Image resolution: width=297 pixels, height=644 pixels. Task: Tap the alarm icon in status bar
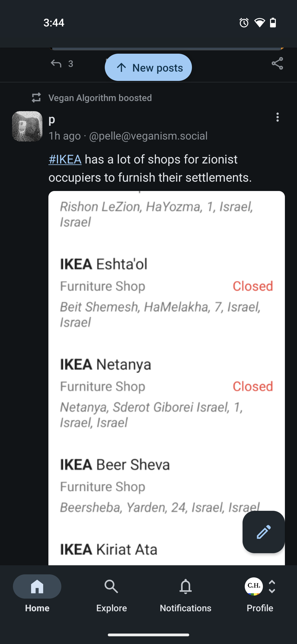pos(244,23)
